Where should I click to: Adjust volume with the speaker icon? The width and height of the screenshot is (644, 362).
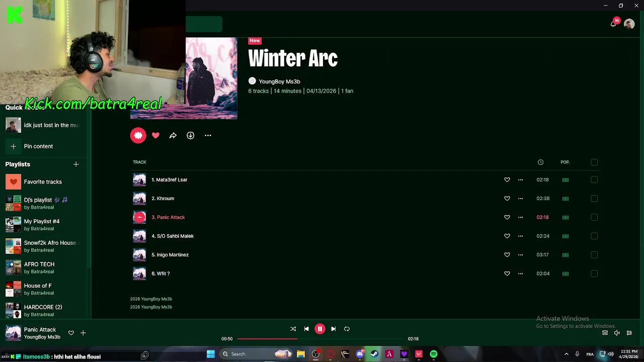point(617,333)
